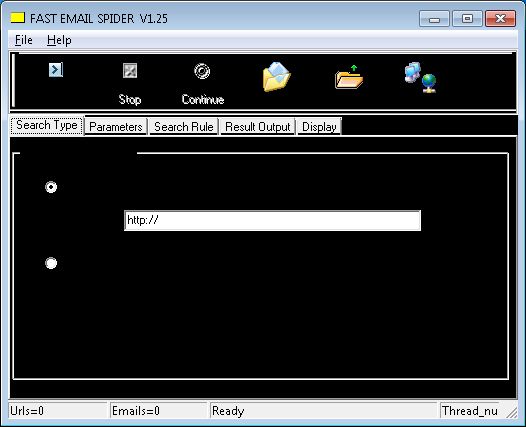Click the yellow application icon in title bar

pyautogui.click(x=17, y=18)
